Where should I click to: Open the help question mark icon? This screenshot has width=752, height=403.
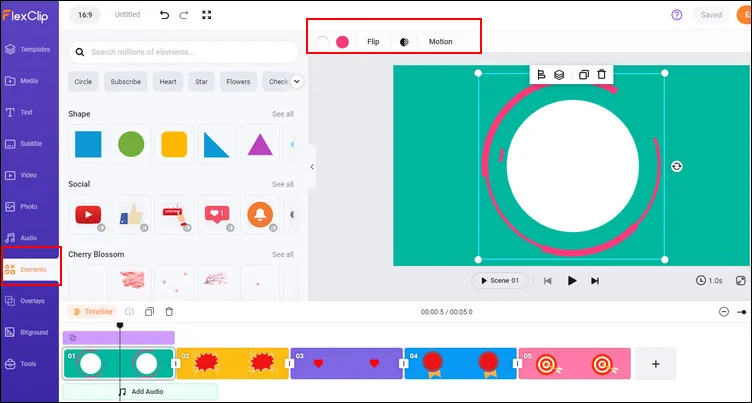pyautogui.click(x=676, y=15)
